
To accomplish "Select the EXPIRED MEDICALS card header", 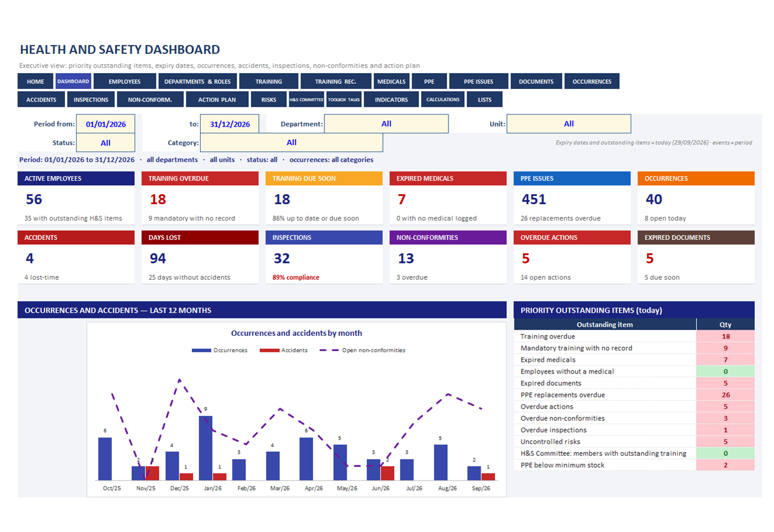I will 448,179.
